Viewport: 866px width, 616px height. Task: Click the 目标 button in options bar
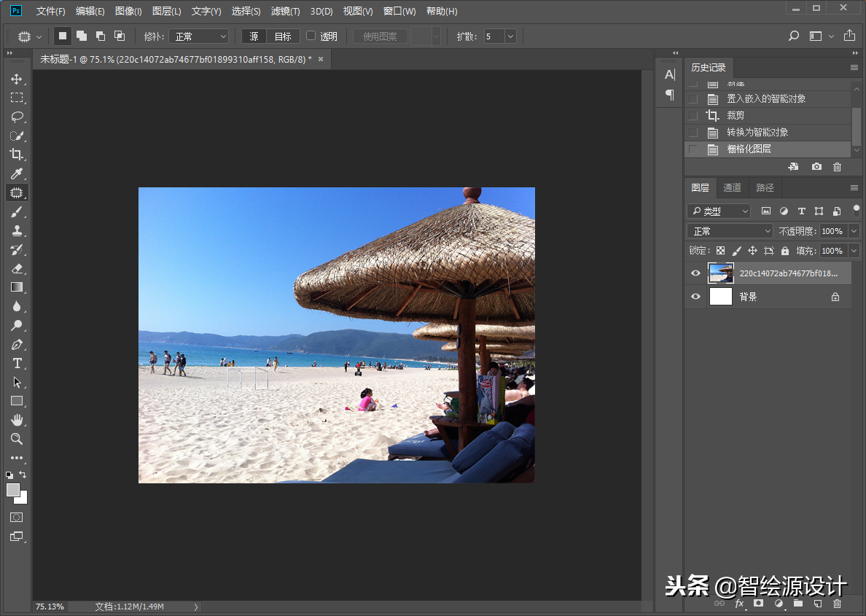283,36
